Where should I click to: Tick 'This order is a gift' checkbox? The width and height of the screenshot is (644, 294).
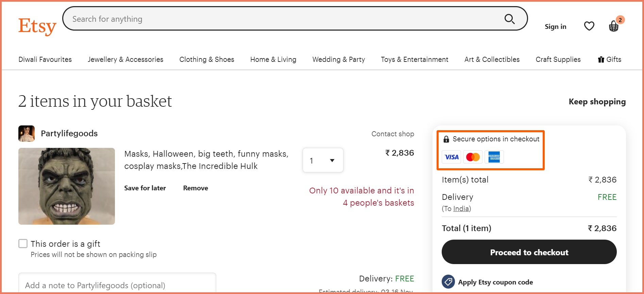(23, 244)
